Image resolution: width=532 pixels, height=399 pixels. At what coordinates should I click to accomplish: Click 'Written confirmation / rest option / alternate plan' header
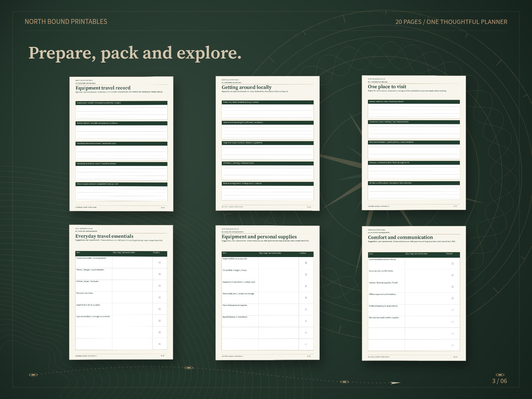pos(414,183)
